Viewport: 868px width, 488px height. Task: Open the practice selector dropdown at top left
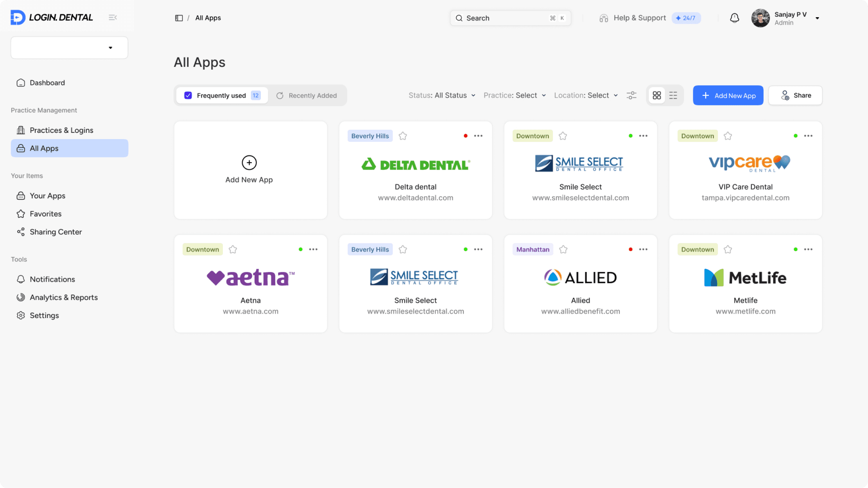69,47
